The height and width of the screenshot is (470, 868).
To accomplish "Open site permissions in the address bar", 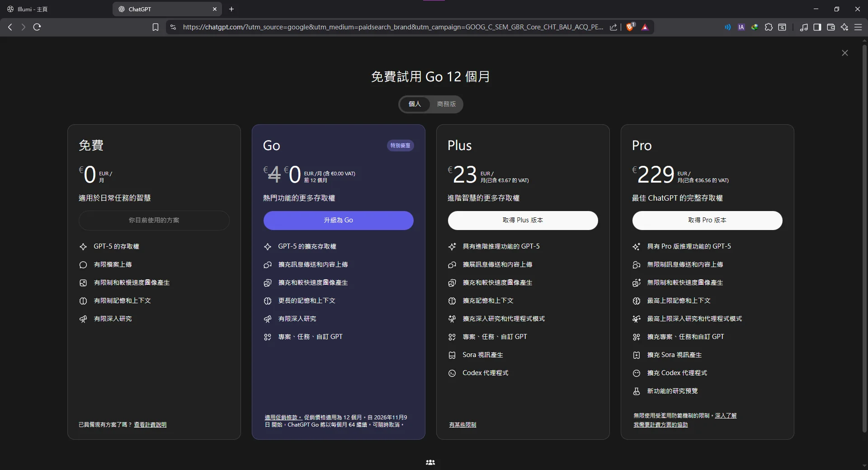I will coord(173,27).
